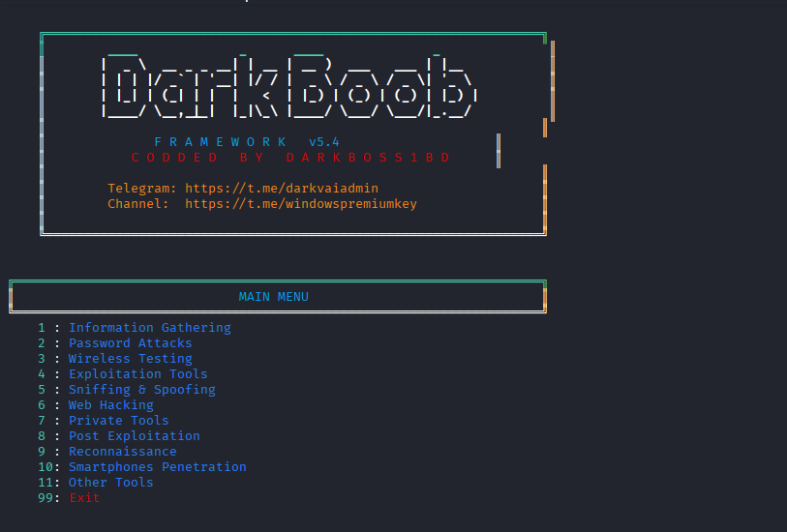Click the 'Telegram:' label

142,189
